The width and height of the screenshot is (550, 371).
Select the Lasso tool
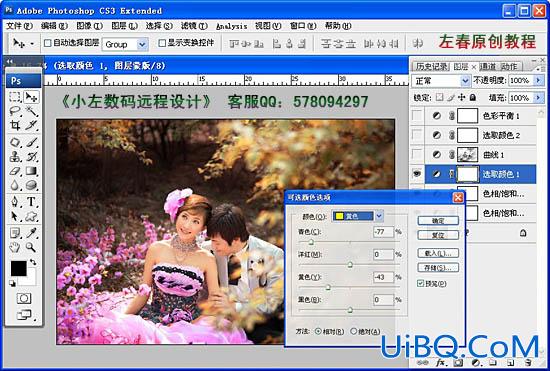click(x=15, y=111)
